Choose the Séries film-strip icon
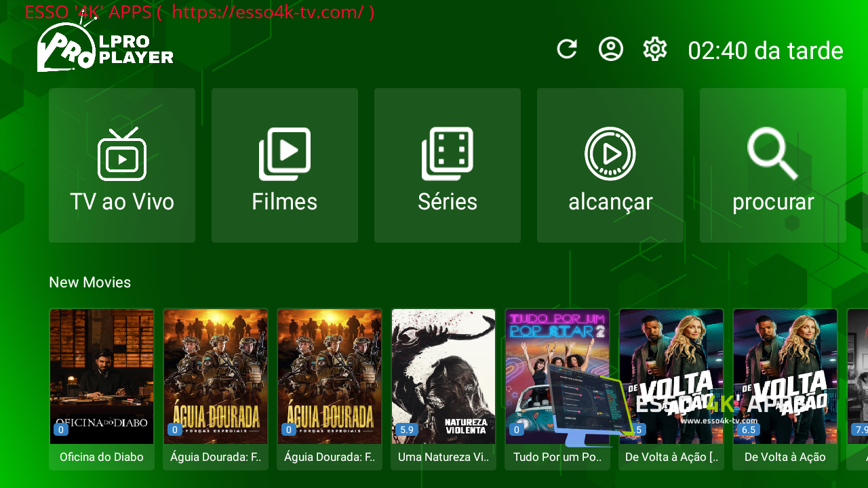The height and width of the screenshot is (488, 868). pos(448,155)
